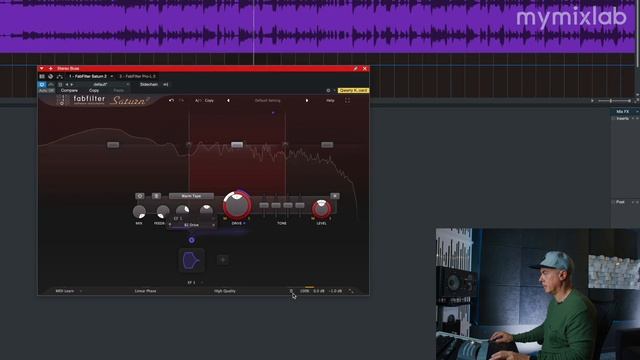Click the 0.0 dB input level value
The height and width of the screenshot is (360, 640).
click(x=319, y=291)
